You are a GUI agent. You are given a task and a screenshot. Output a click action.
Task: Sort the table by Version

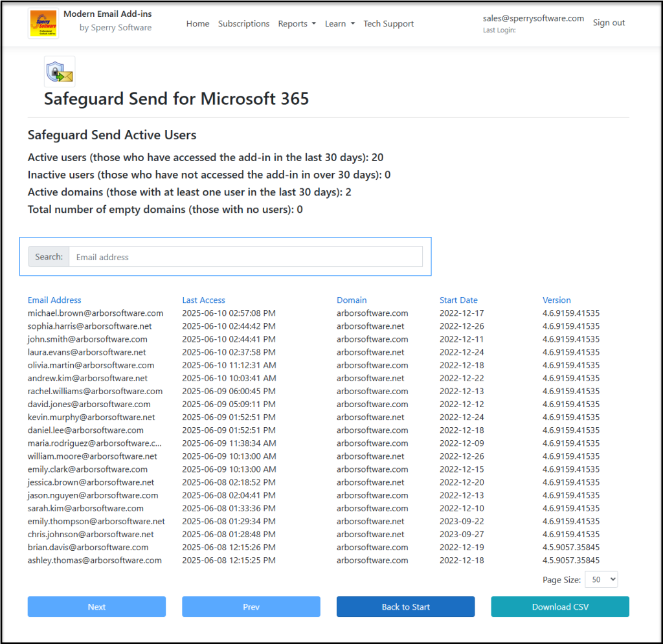pyautogui.click(x=557, y=300)
